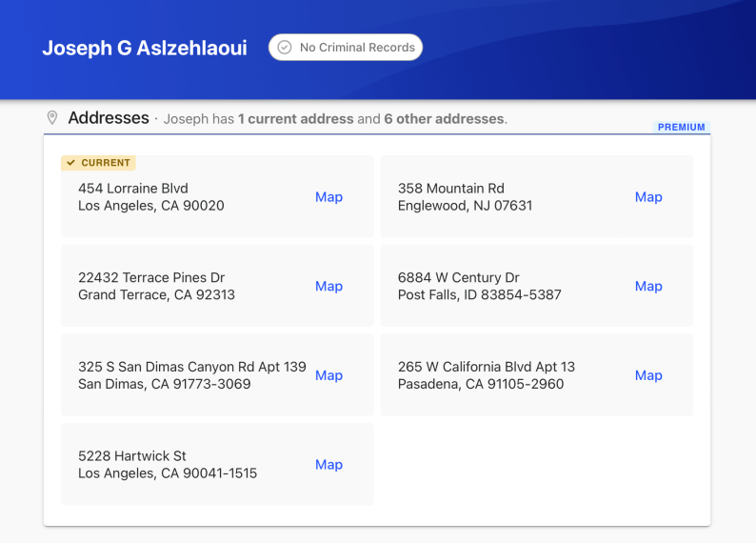Select the Englewood, NJ 07631 address text
This screenshot has height=543, width=756.
click(x=465, y=206)
